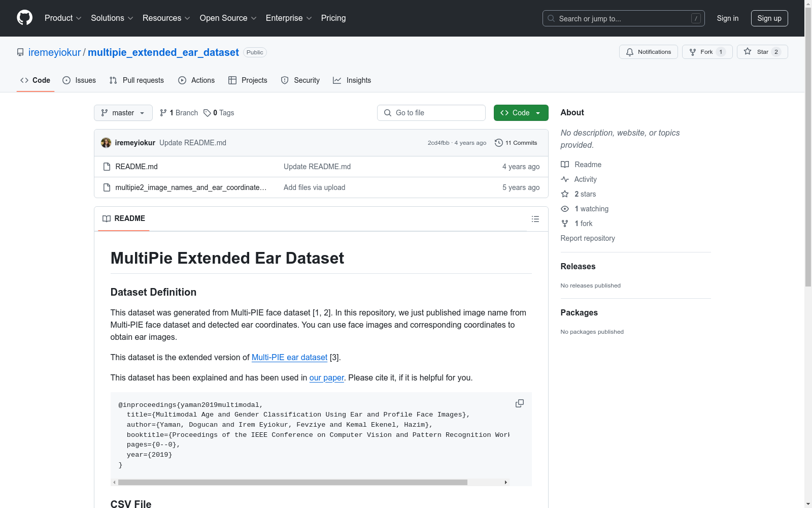This screenshot has height=508, width=812.
Task: View the 1 watching link
Action: [585, 209]
